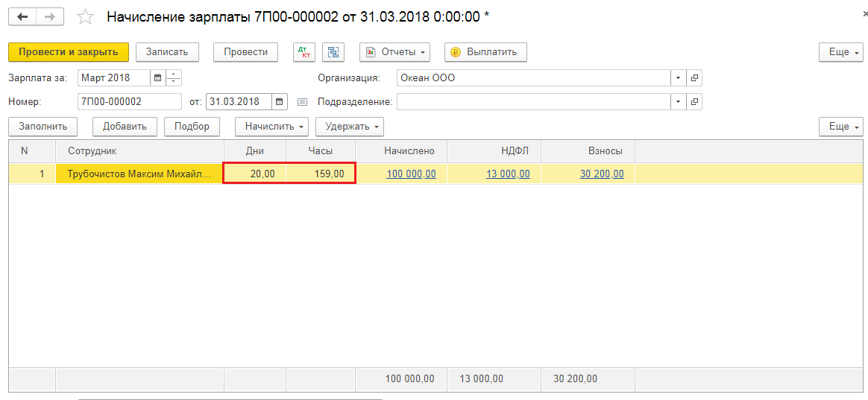Image resolution: width=868 pixels, height=400 pixels.
Task: Open calendar picker for document date
Action: (279, 102)
